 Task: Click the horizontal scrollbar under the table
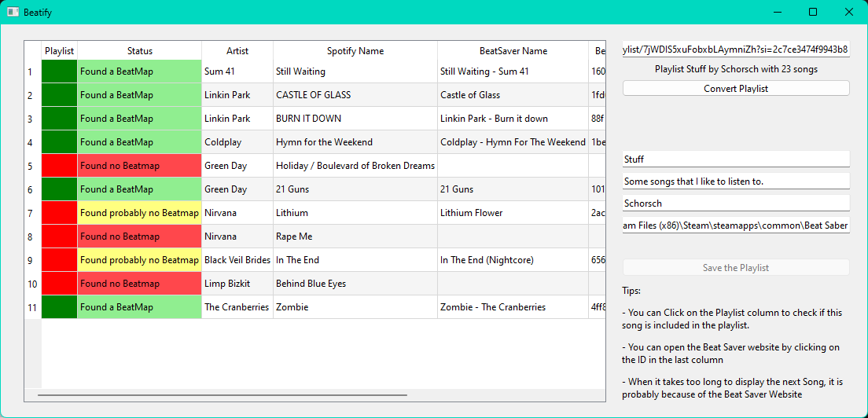point(223,395)
